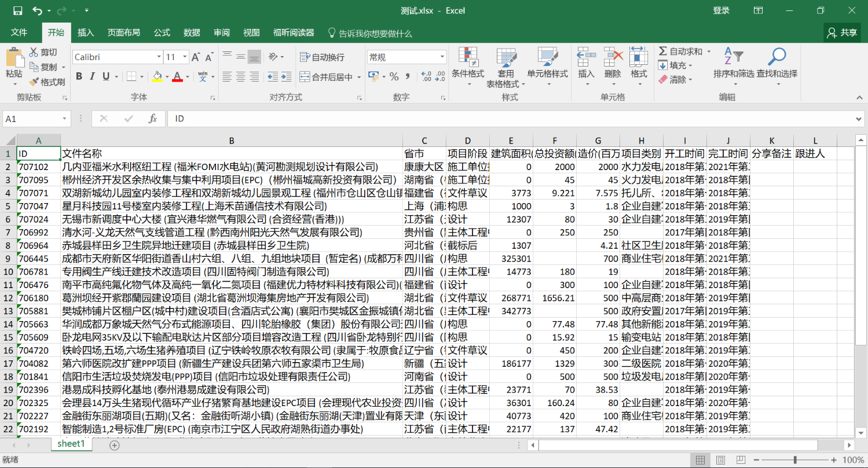Click the Select All corner button
This screenshot has height=468, width=868.
click(x=9, y=141)
